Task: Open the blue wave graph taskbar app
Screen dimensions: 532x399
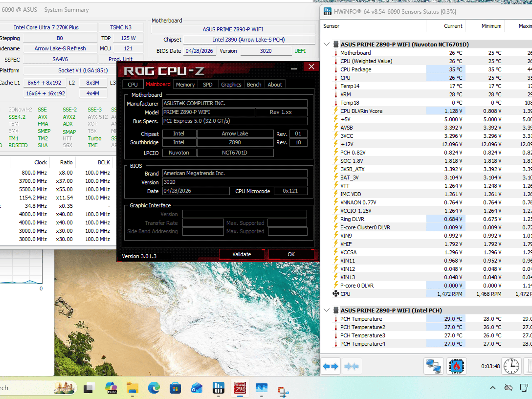Action: point(261,388)
